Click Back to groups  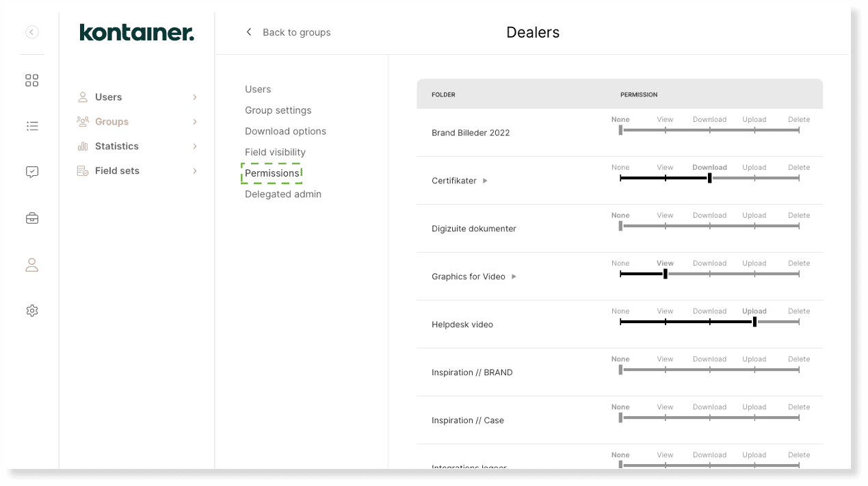click(288, 32)
